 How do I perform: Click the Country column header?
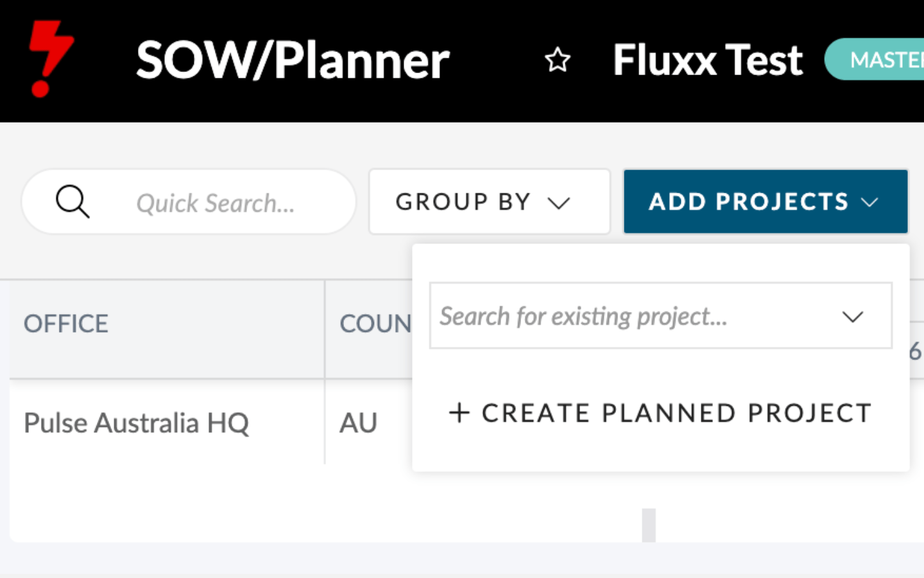(375, 324)
